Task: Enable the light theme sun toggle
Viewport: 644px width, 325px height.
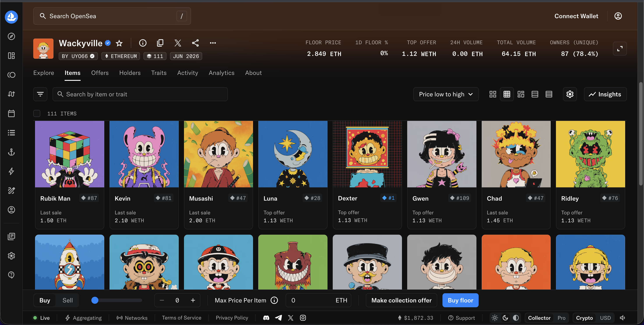Action: [495, 318]
